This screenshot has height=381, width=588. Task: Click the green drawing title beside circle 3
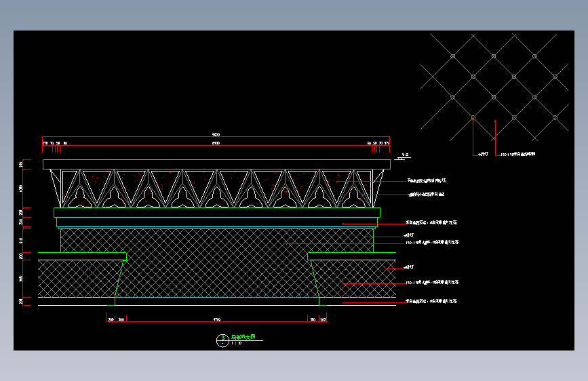pos(243,337)
